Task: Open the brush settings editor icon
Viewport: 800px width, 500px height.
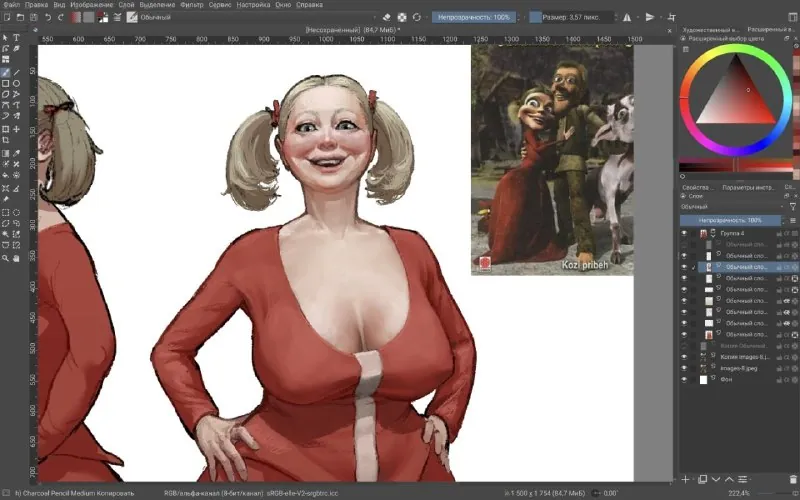Action: (117, 17)
